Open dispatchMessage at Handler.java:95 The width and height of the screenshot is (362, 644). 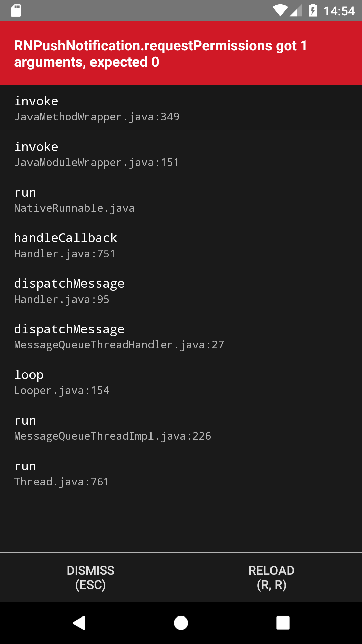[x=69, y=291]
